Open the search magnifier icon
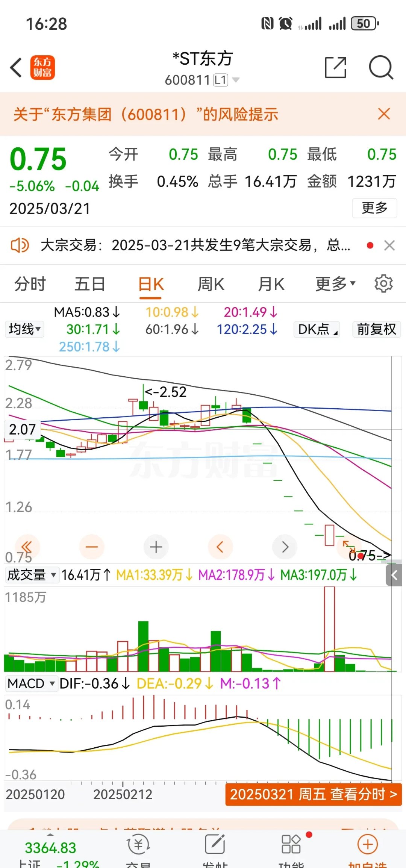This screenshot has height=868, width=406. pyautogui.click(x=381, y=68)
